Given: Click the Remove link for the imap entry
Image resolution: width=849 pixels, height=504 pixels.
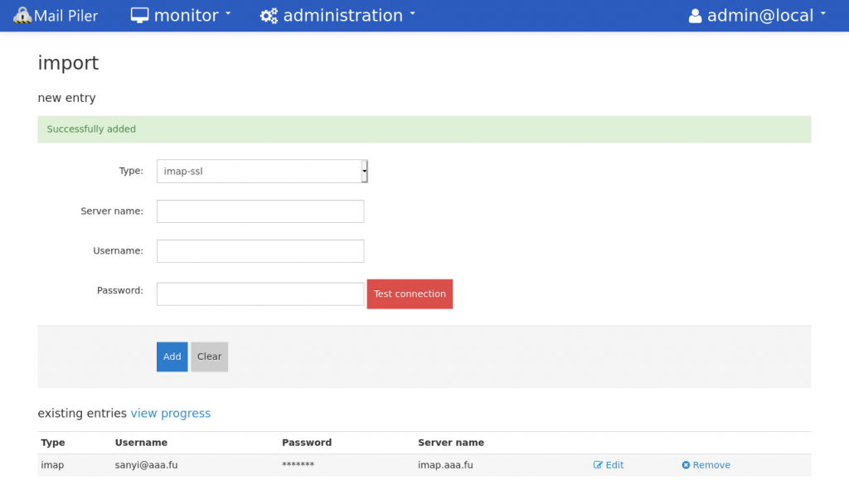Looking at the screenshot, I should pos(706,465).
